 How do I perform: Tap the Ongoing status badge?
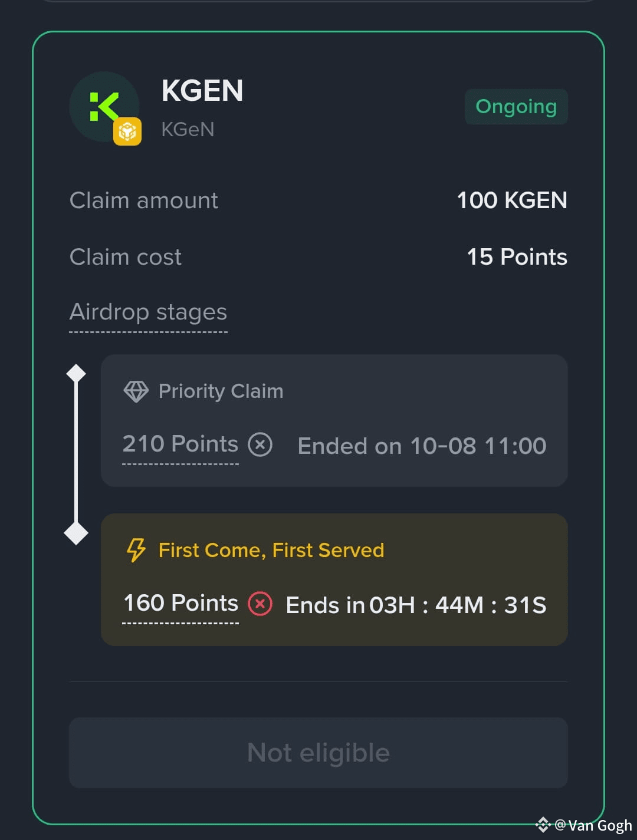coord(516,107)
